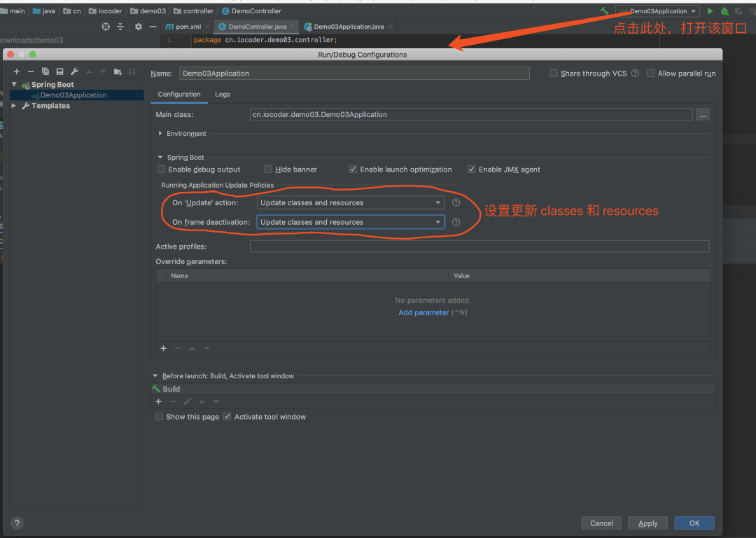756x538 pixels.
Task: Collapse all in the Project panel toolbar
Action: click(x=120, y=27)
